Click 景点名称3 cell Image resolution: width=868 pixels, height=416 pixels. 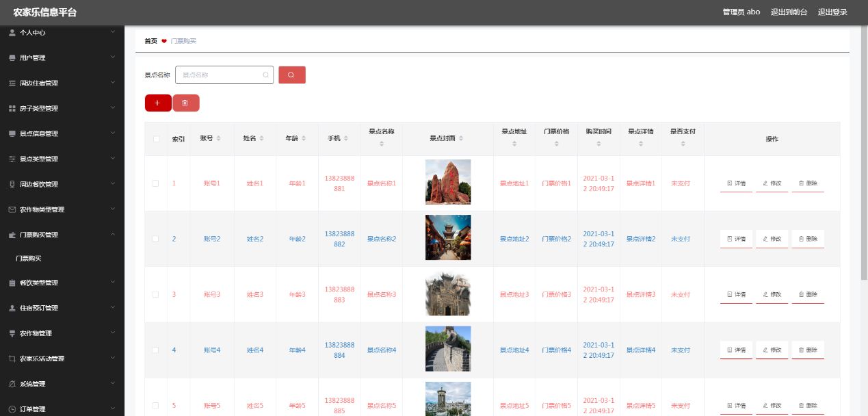tap(382, 294)
